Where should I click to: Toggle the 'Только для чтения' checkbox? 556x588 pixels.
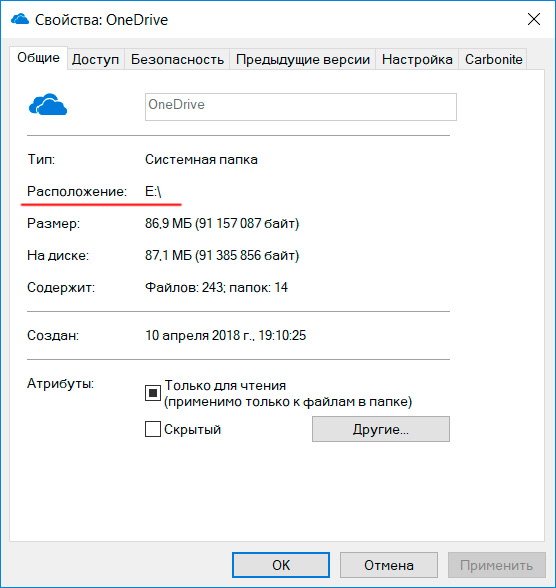[153, 393]
